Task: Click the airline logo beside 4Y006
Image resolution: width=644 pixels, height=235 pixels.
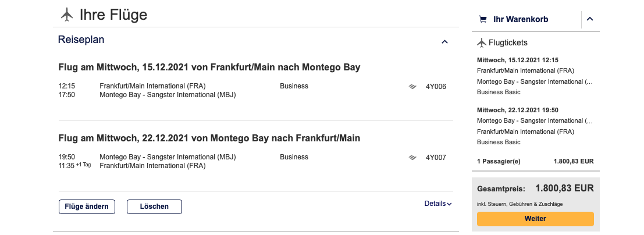Action: tap(412, 87)
